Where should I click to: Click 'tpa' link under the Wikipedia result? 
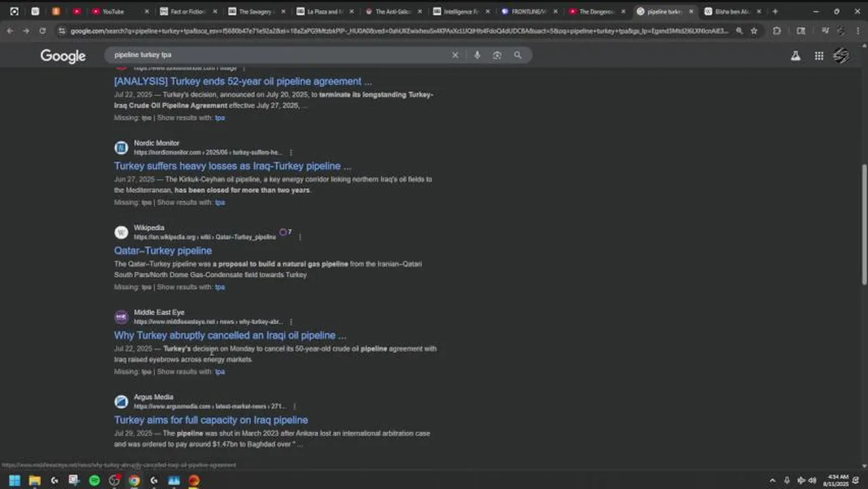219,287
